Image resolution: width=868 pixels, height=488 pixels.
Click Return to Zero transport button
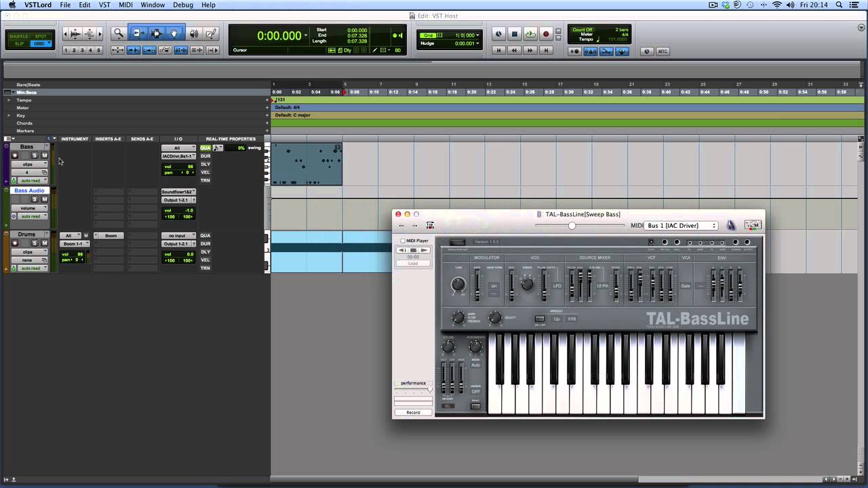click(499, 50)
